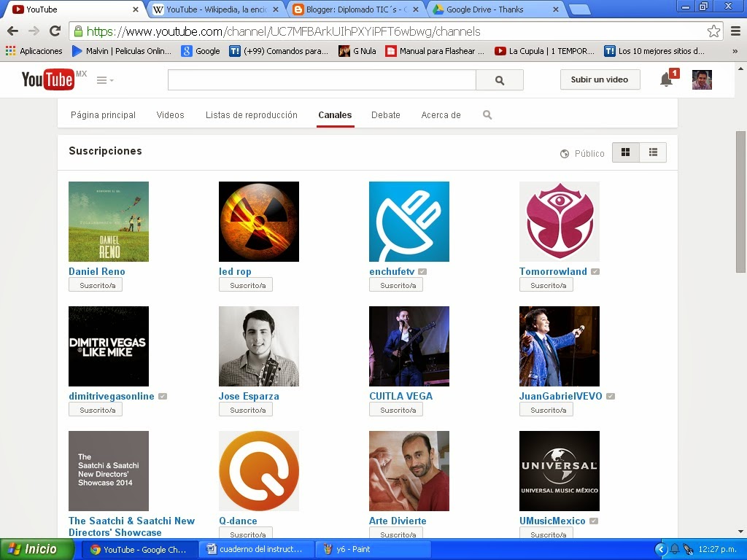
Task: Click the address bar URL
Action: [283, 31]
